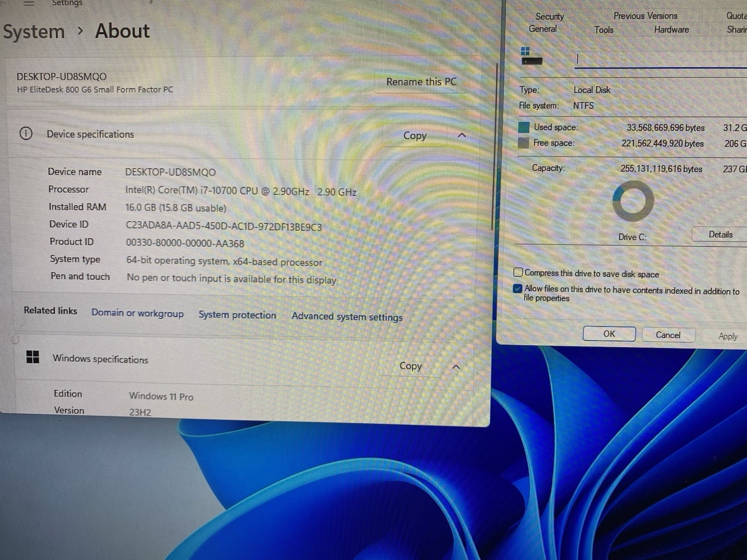Click the Apply button in Properties
This screenshot has height=560, width=747.
tap(728, 336)
